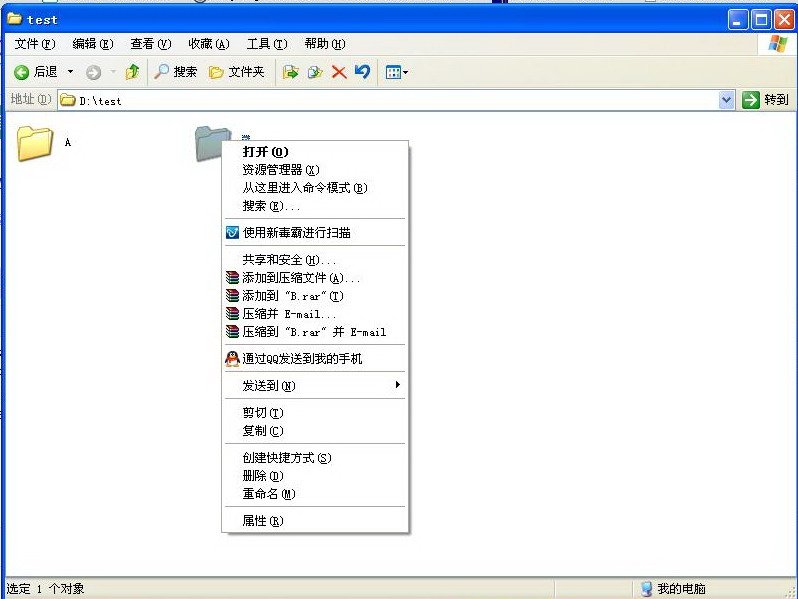Select 添加到 "B.rar"(T) entry
Image resolution: width=798 pixels, height=599 pixels.
point(315,296)
